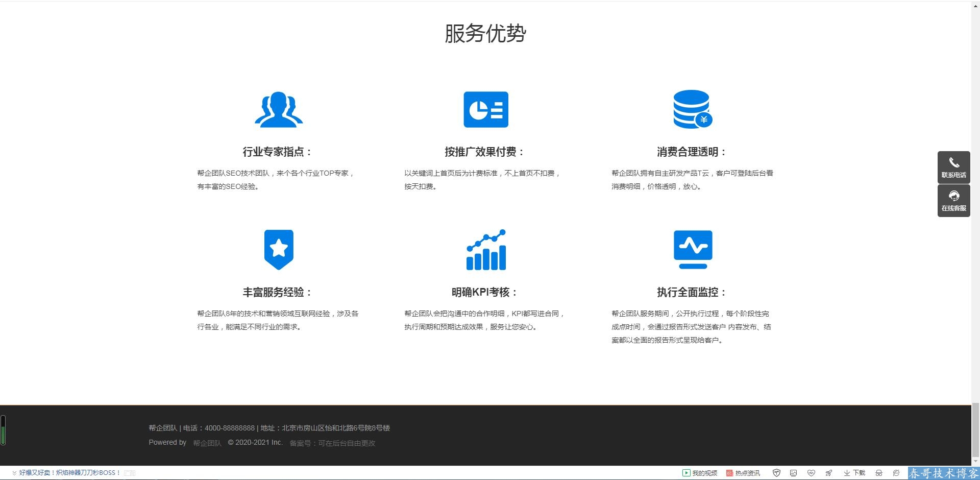Click the browser engine switch icon
The height and width of the screenshot is (480, 980).
click(x=896, y=473)
